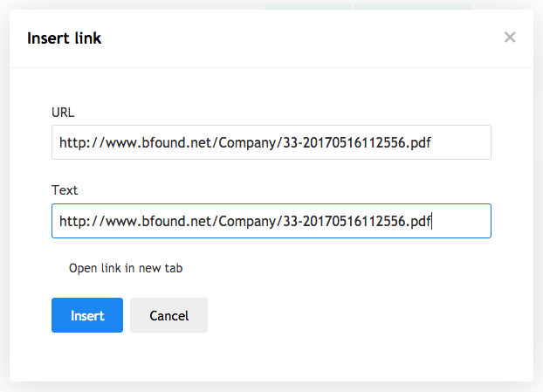
Task: Dismiss the dialog with the X icon
Action: tap(510, 37)
